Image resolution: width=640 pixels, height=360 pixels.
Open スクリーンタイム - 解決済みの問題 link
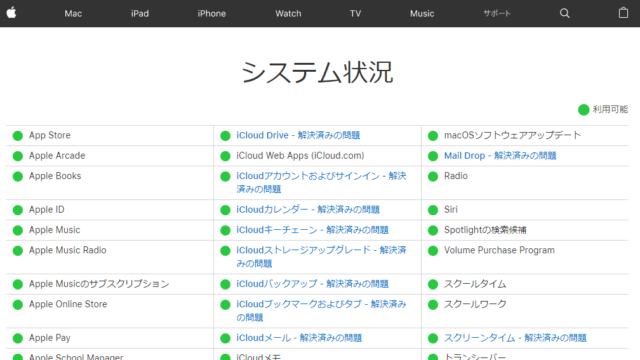(515, 338)
